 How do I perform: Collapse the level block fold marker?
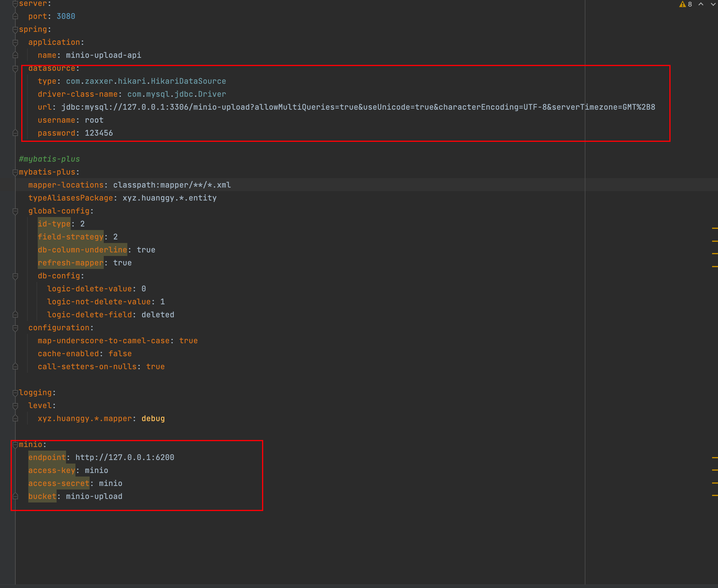click(15, 406)
